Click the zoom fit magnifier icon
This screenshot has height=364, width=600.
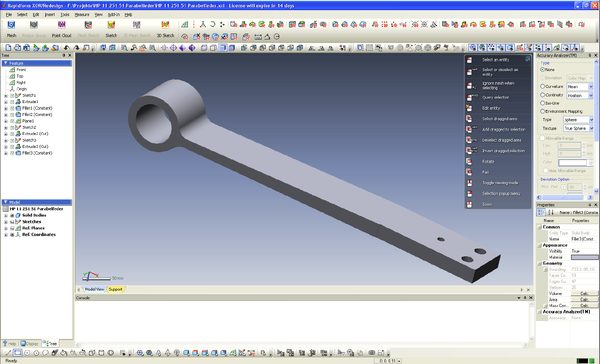click(124, 48)
